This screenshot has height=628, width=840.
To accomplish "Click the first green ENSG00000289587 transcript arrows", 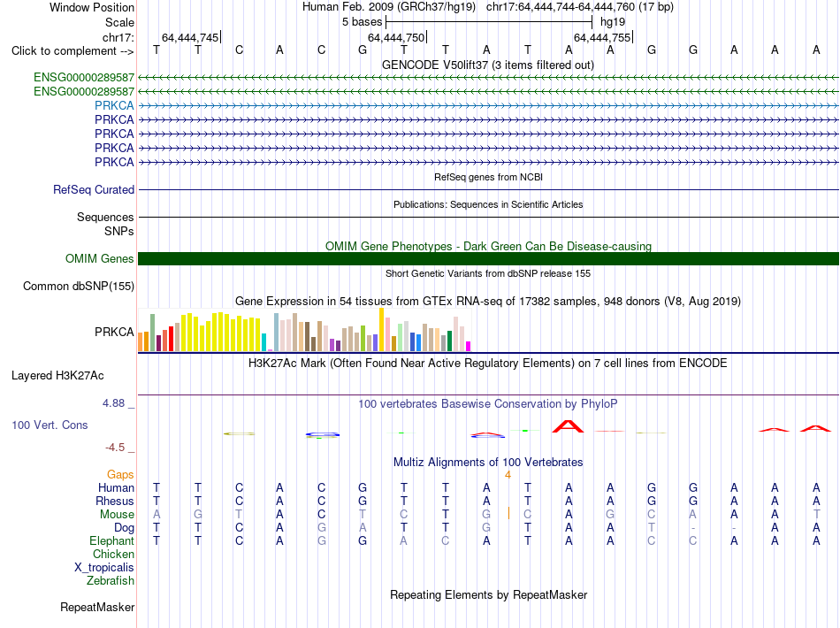I will (x=488, y=78).
